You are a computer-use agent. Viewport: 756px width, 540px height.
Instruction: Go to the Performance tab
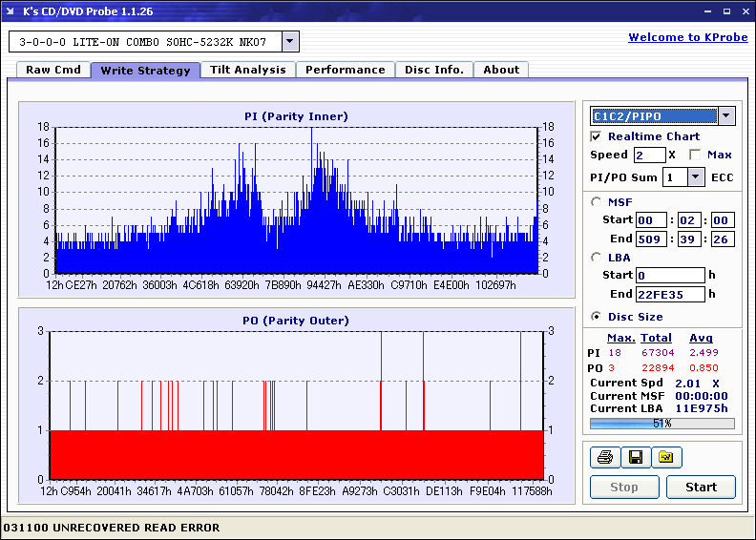coord(346,70)
